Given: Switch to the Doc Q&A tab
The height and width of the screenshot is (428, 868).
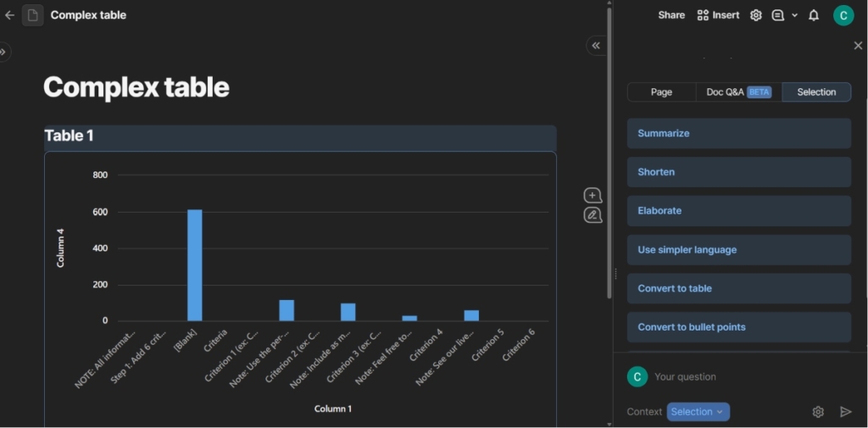Looking at the screenshot, I should point(738,92).
